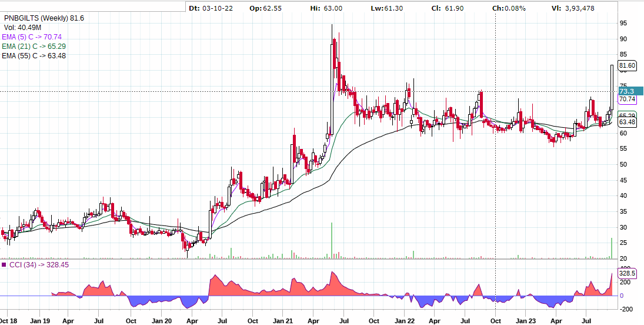Click the 25 price axis label

pos(623,243)
